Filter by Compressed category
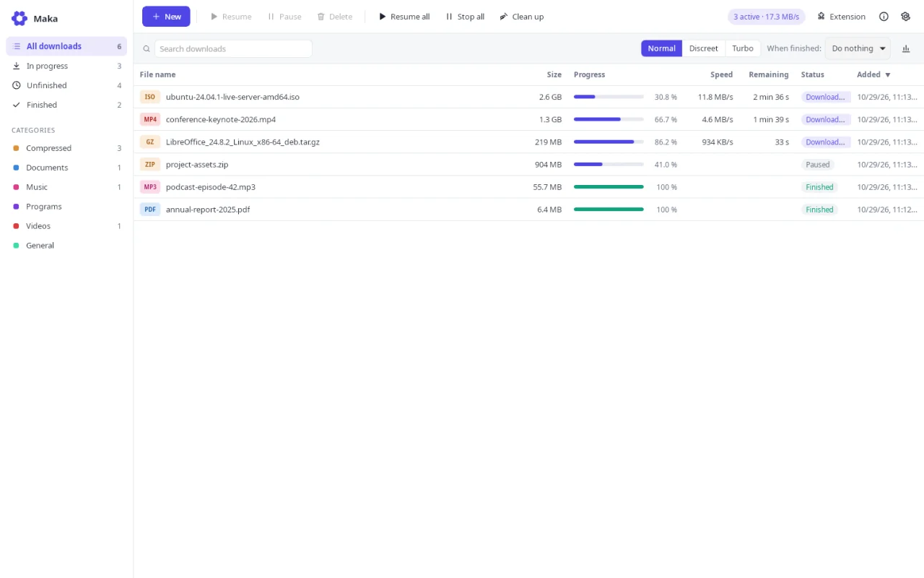This screenshot has height=578, width=924. 66,148
